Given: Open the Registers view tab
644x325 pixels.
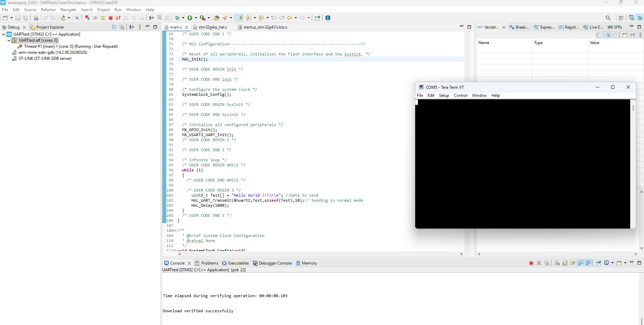Looking at the screenshot, I should 568,27.
